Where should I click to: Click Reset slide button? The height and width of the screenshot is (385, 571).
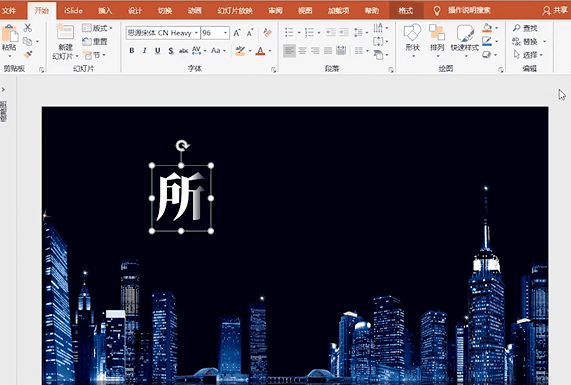click(95, 41)
